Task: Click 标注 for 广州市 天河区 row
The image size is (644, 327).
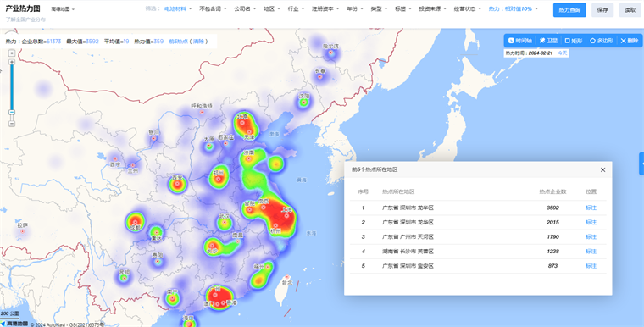Action: coord(591,236)
